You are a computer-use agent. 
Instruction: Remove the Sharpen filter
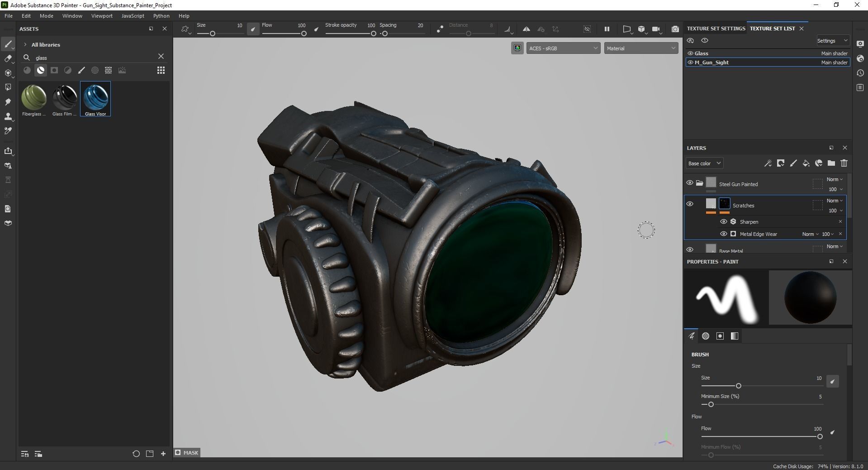coord(840,221)
